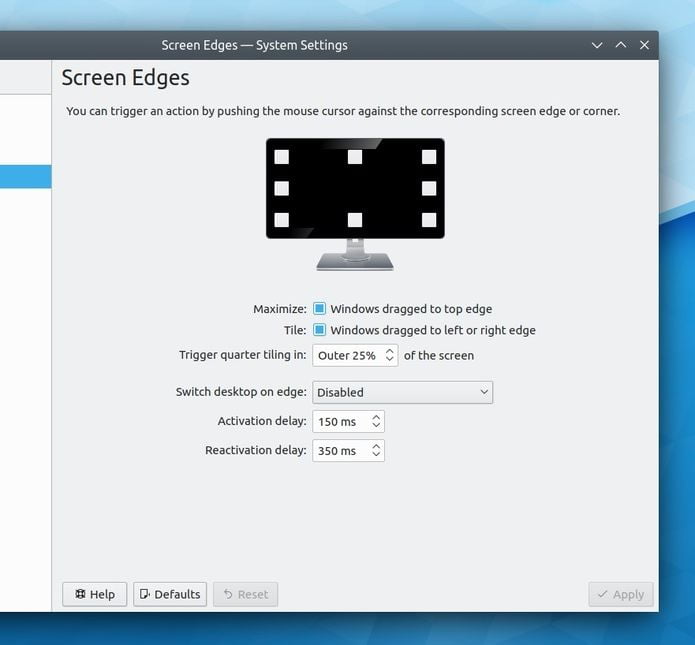
Task: Select the highlighted blue sidebar item
Action: [26, 176]
